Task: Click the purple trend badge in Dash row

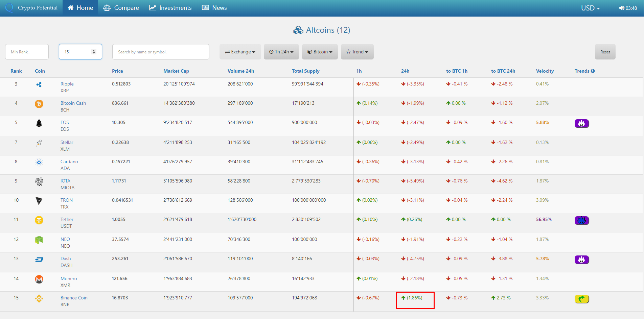Action: [582, 260]
